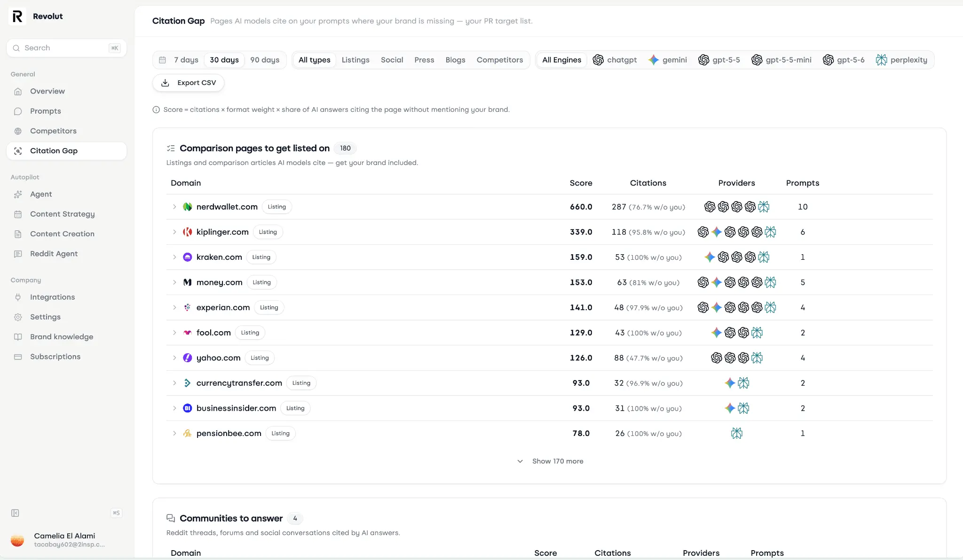Image resolution: width=963 pixels, height=560 pixels.
Task: Click the experian.com domain name
Action: (x=223, y=308)
